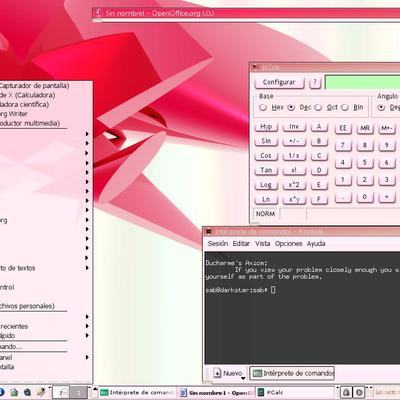
Task: Expand submenu arrow beside 'ápido' entry
Action: [87, 335]
